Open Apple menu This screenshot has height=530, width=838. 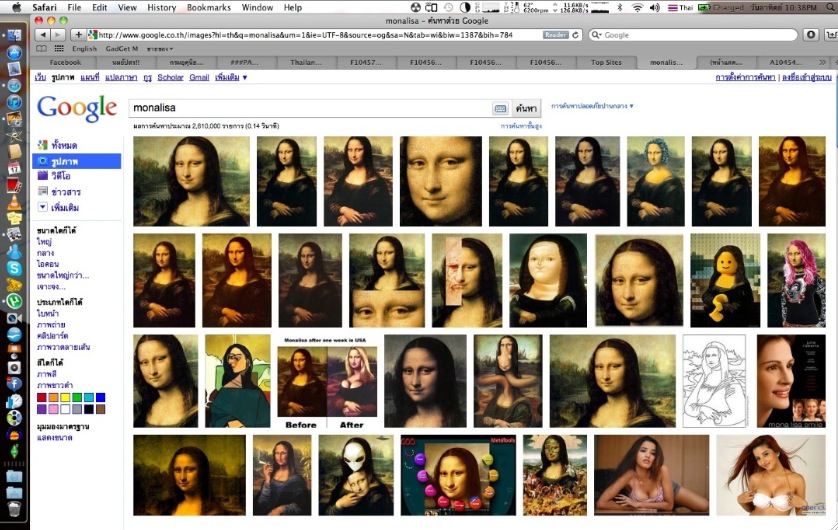click(16, 7)
